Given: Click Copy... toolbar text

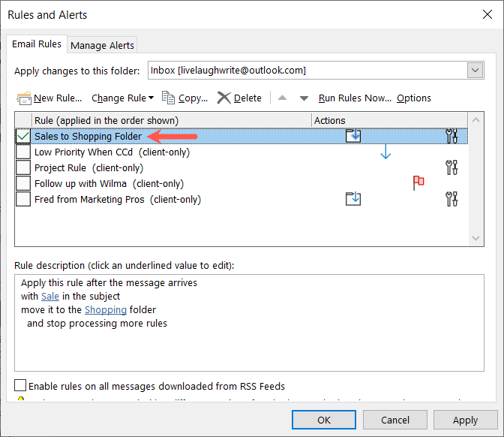Looking at the screenshot, I should (x=193, y=98).
